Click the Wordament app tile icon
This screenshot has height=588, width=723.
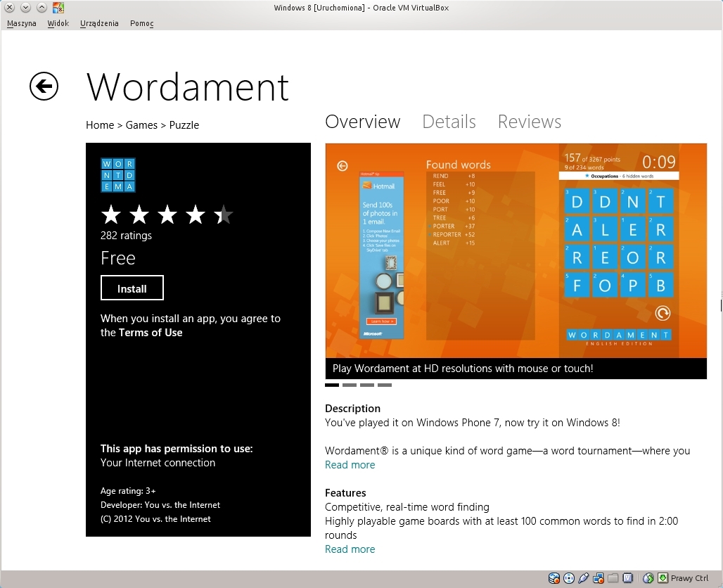click(118, 175)
